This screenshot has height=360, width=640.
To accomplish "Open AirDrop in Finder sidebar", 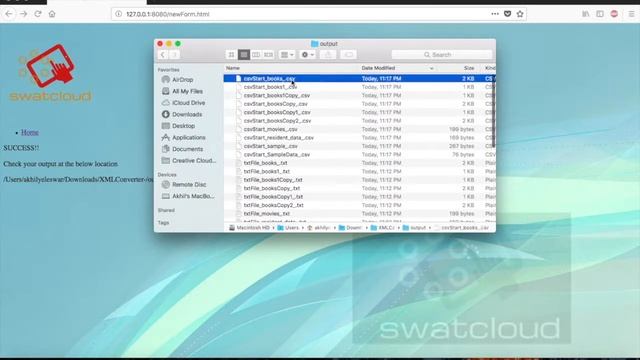I will tap(182, 80).
